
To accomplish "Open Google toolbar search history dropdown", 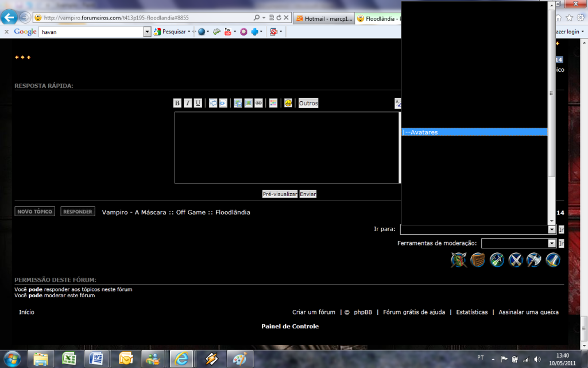I will 147,32.
